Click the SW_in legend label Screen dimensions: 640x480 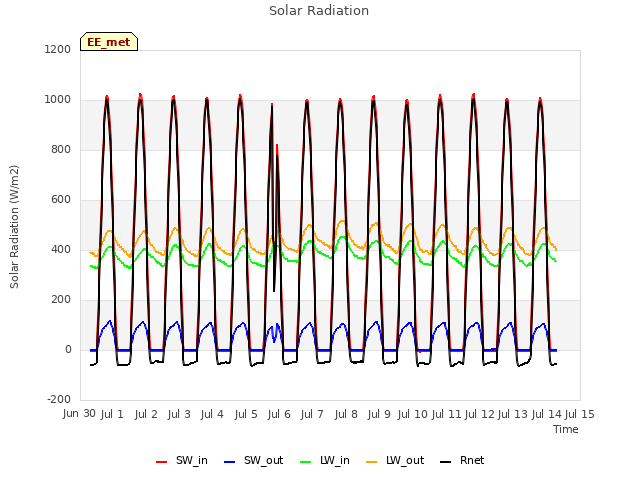click(x=192, y=461)
